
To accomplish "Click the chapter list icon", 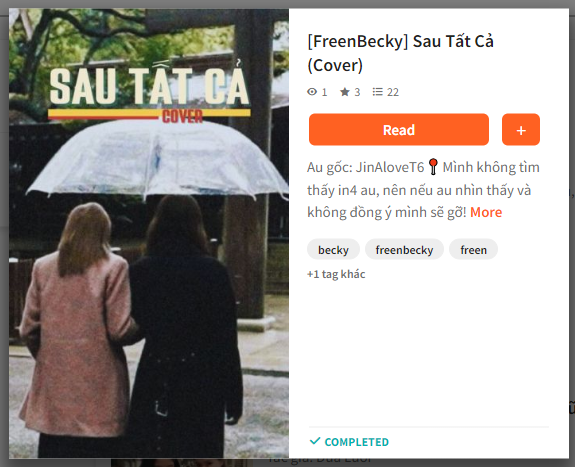I will [x=377, y=92].
